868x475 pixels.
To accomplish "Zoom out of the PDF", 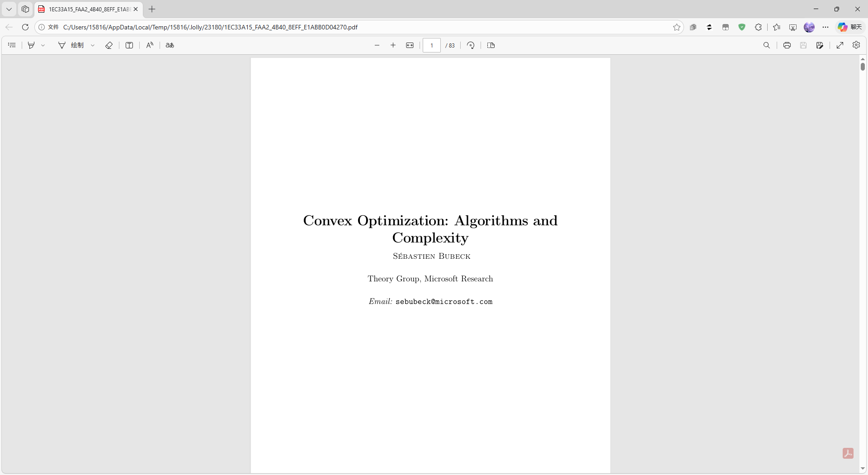I will 377,45.
